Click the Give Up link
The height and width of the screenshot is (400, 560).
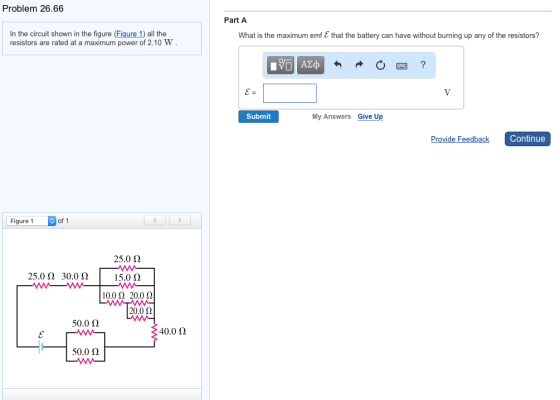tap(370, 116)
